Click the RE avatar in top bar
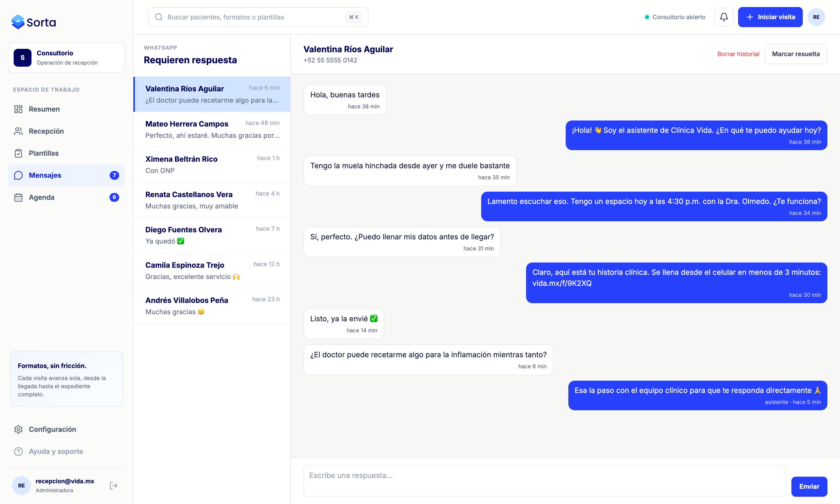 coord(816,17)
